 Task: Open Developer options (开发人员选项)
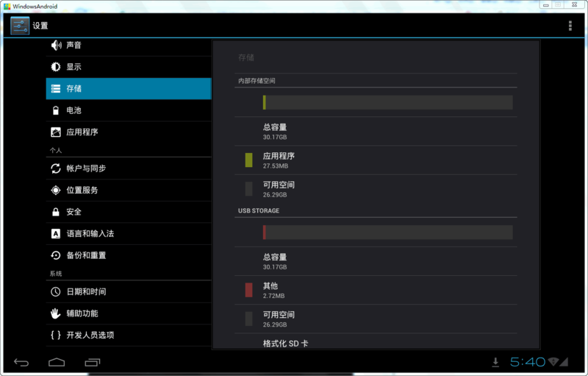coord(128,335)
